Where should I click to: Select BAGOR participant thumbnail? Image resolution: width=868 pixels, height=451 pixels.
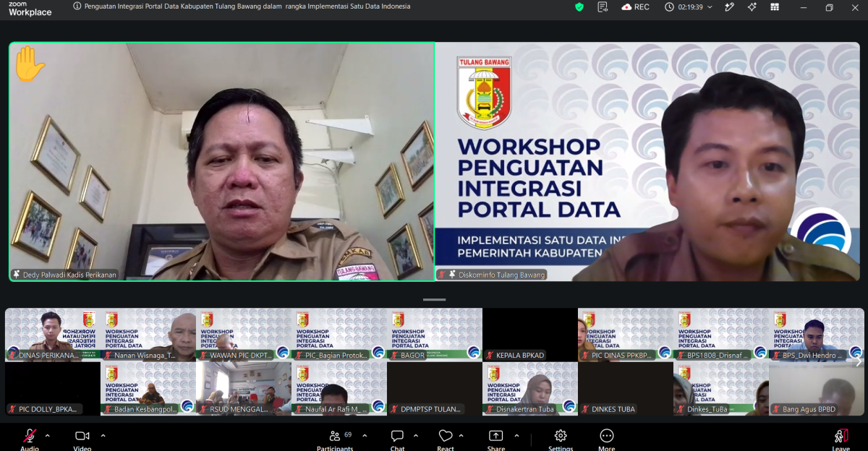point(435,335)
